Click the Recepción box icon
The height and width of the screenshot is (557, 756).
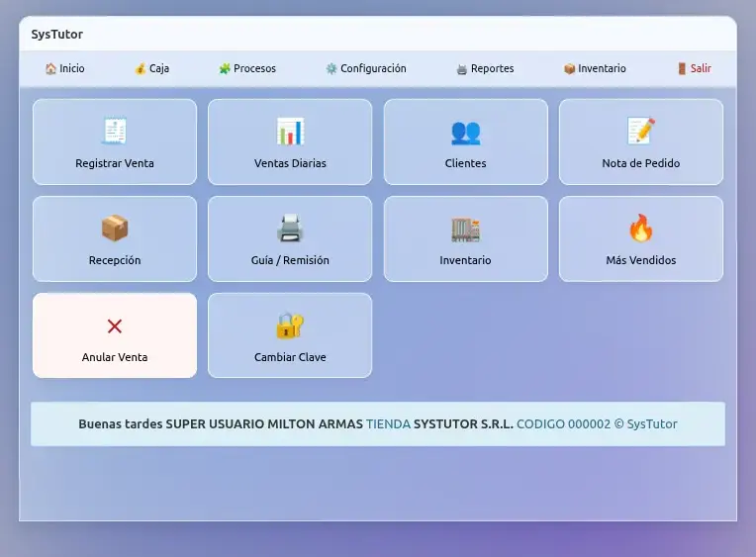(115, 229)
